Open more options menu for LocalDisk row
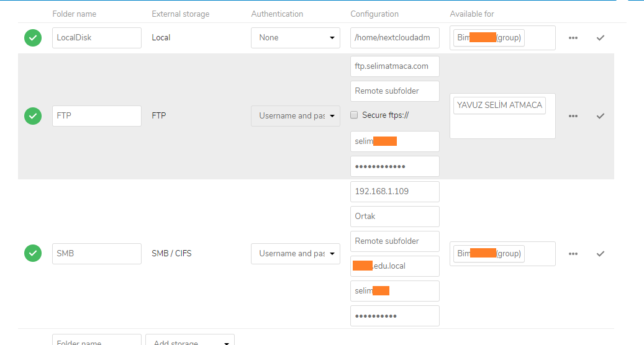The height and width of the screenshot is (345, 644). pos(573,38)
